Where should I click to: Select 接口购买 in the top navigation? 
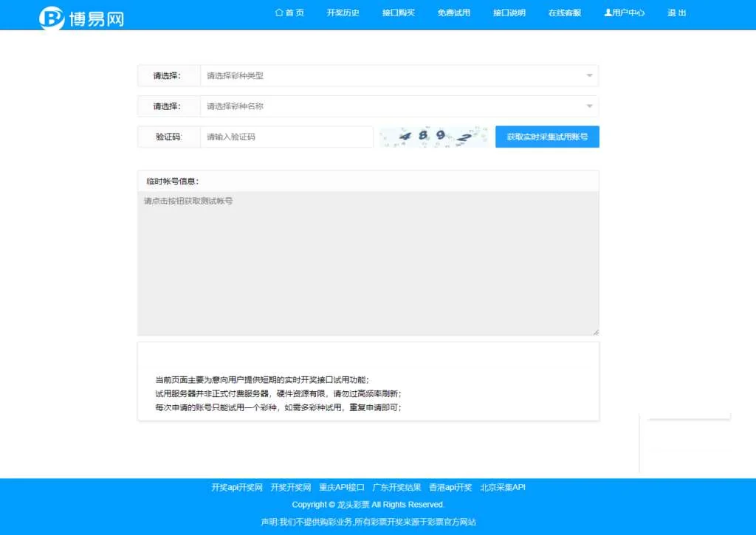[x=399, y=13]
